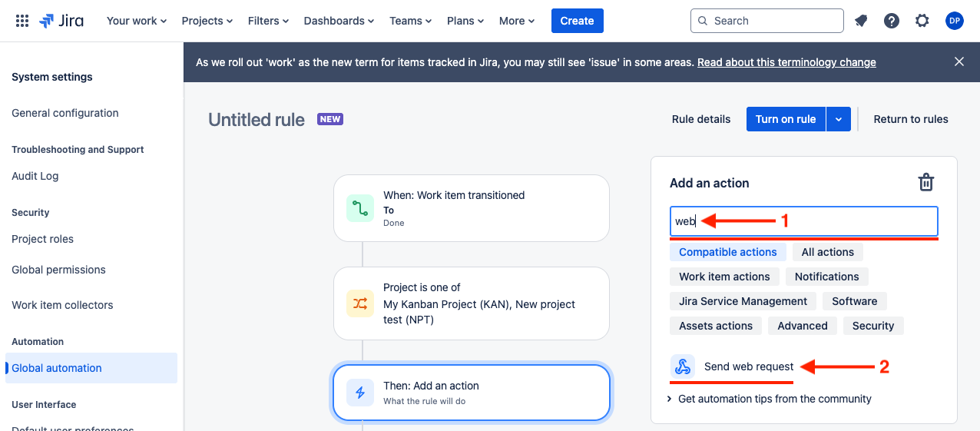Select the Then: Add an action card
This screenshot has width=980, height=431.
(472, 393)
